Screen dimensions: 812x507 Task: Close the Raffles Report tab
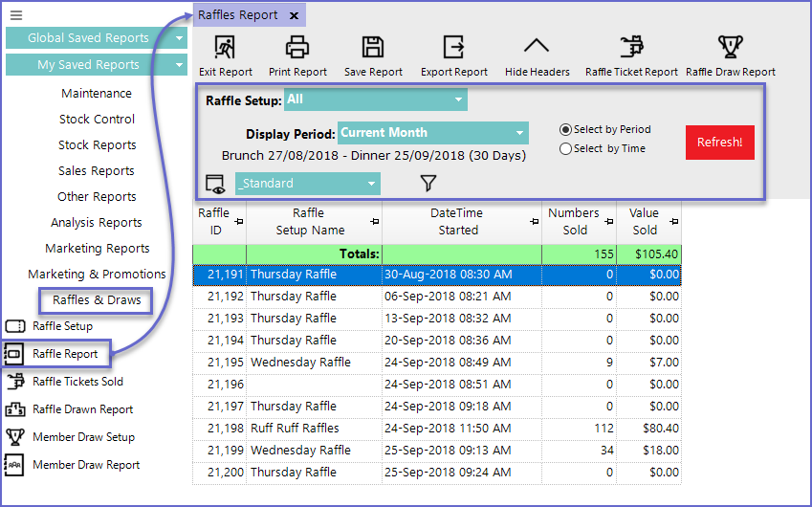[x=294, y=15]
